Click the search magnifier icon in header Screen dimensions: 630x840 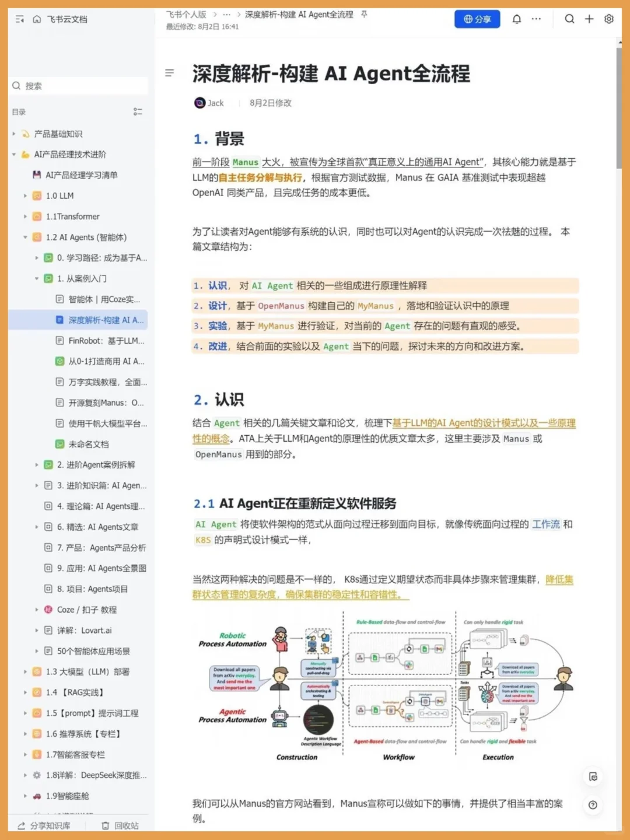tap(569, 19)
